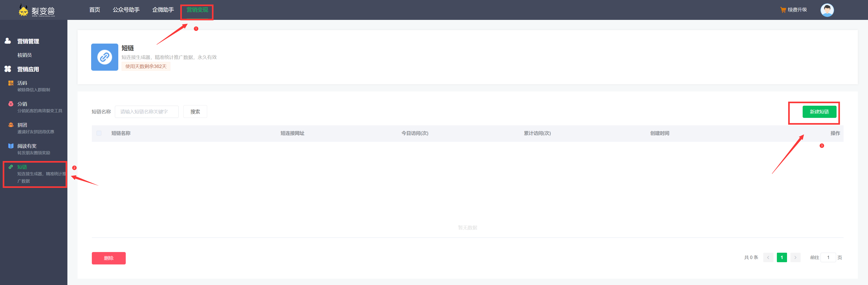Toggle the select-all checkbox in the table header
Image resolution: width=868 pixels, height=285 pixels.
pyautogui.click(x=99, y=133)
